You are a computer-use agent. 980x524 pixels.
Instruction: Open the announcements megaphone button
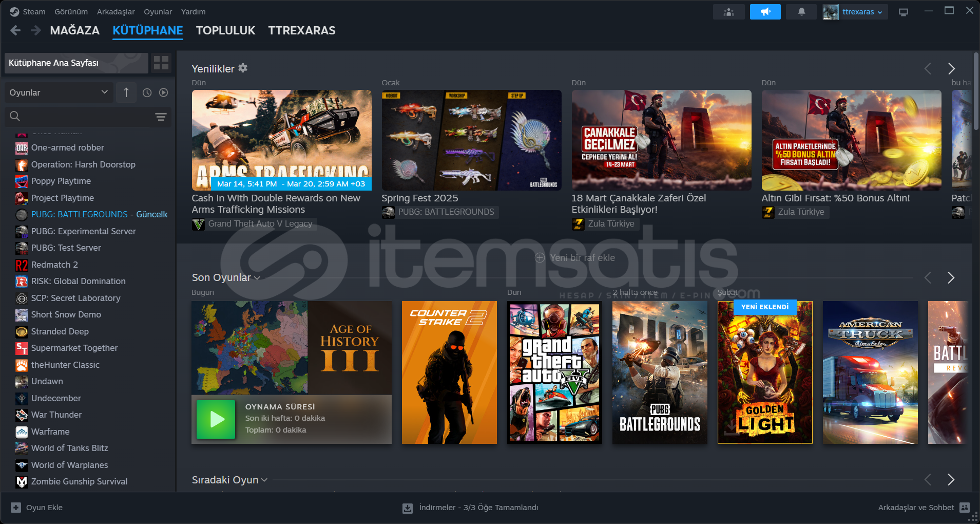click(765, 12)
